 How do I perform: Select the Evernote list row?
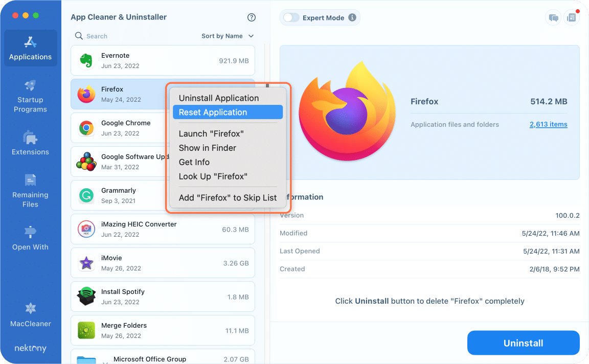point(163,60)
